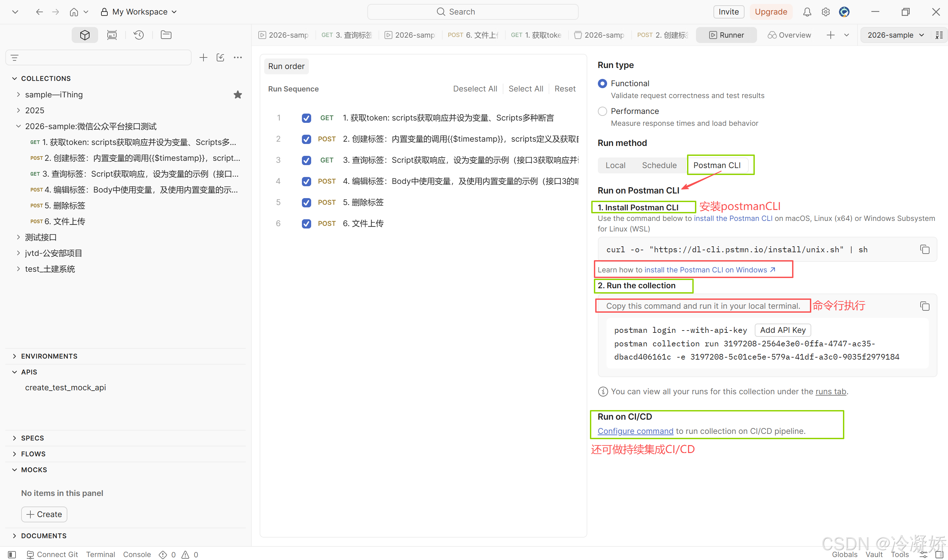948x560 pixels.
Task: Open the environment quick look icon
Action: tap(939, 35)
